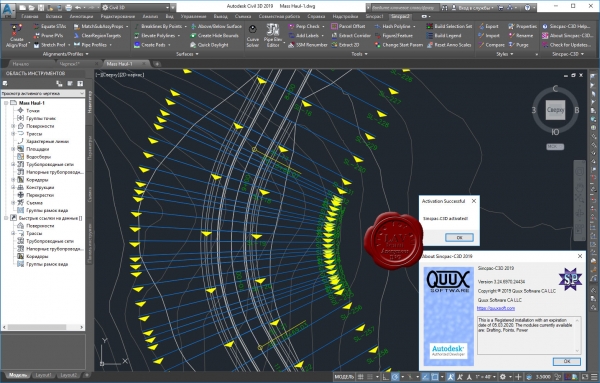
Task: Toggle MODEL space button in status bar
Action: (x=344, y=377)
